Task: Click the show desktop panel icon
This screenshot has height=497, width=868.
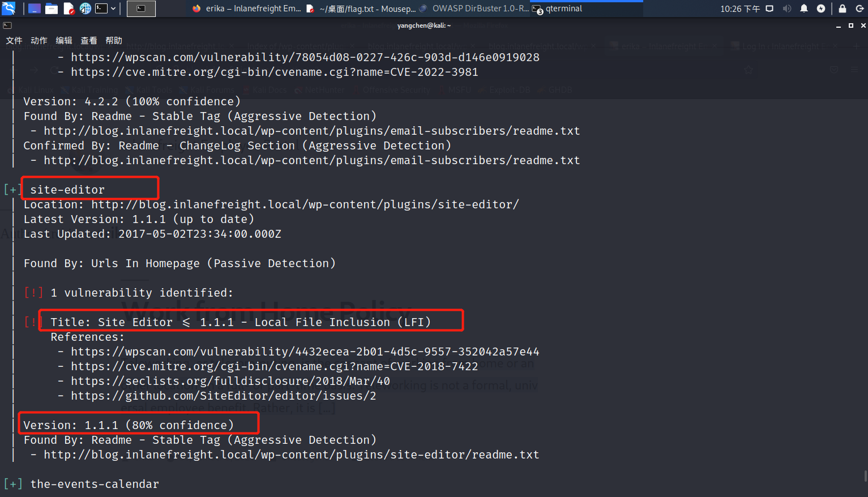Action: click(34, 8)
